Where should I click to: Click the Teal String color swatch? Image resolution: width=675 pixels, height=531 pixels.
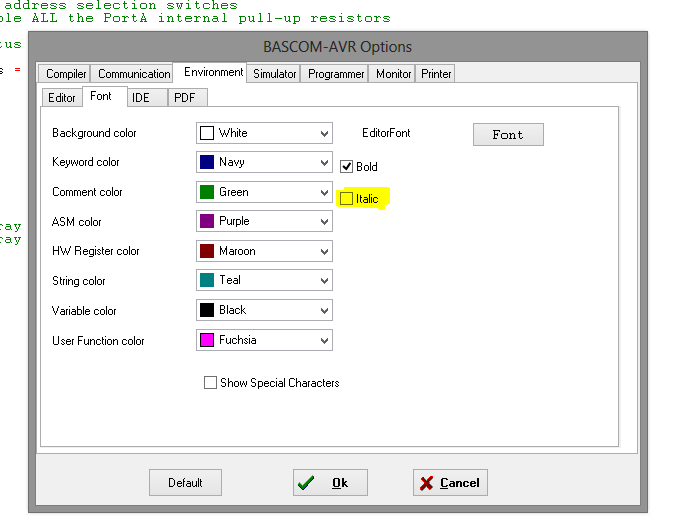pos(207,281)
